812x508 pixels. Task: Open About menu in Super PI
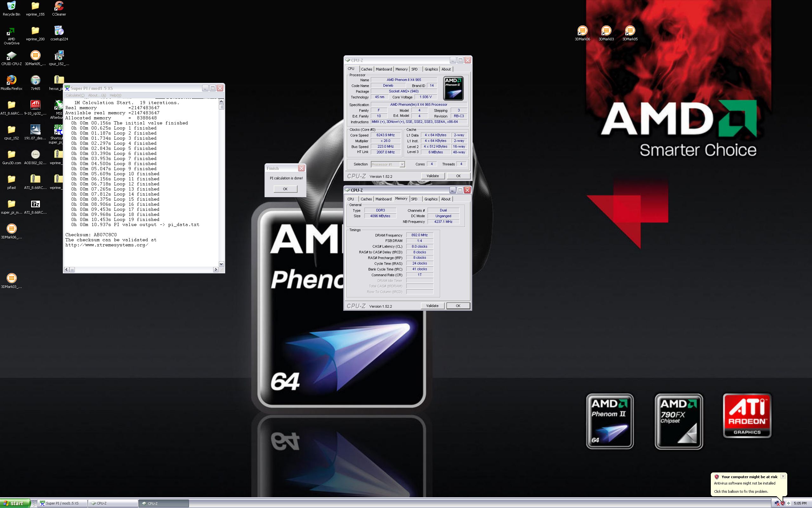[97, 95]
